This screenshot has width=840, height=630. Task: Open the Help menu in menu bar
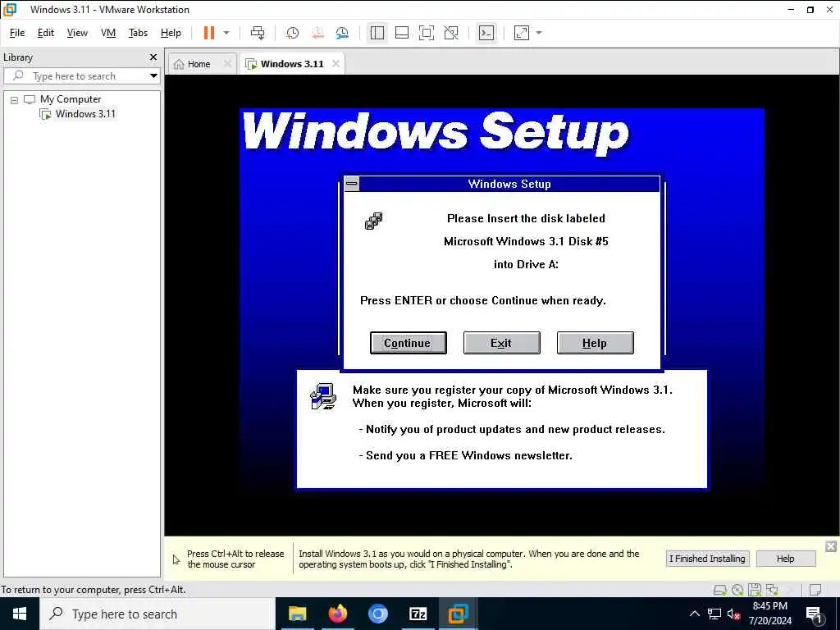point(171,33)
